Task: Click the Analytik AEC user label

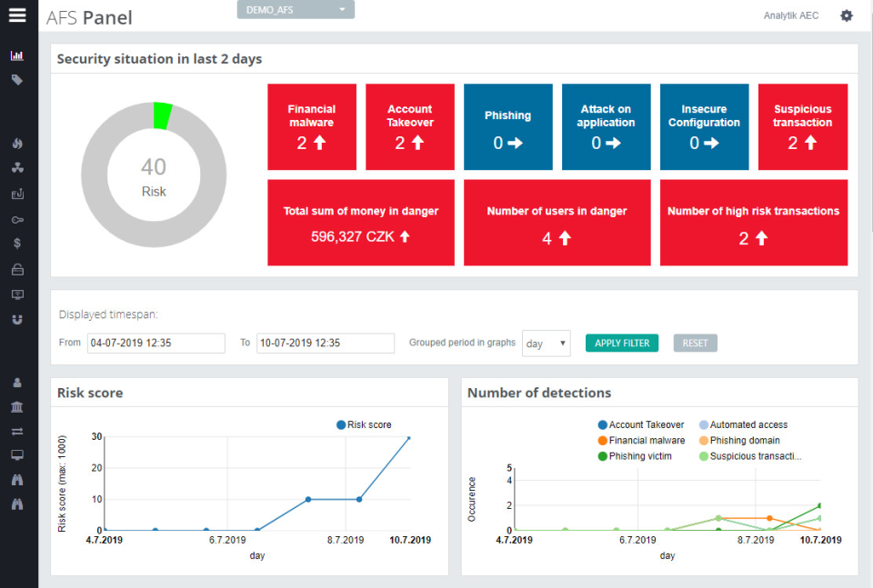Action: click(x=791, y=15)
